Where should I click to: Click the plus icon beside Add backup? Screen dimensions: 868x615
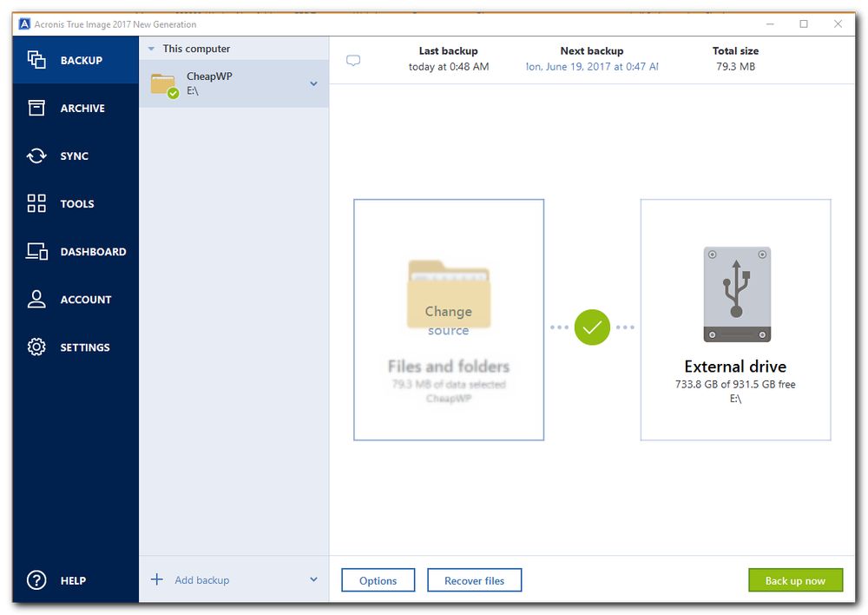click(x=157, y=579)
